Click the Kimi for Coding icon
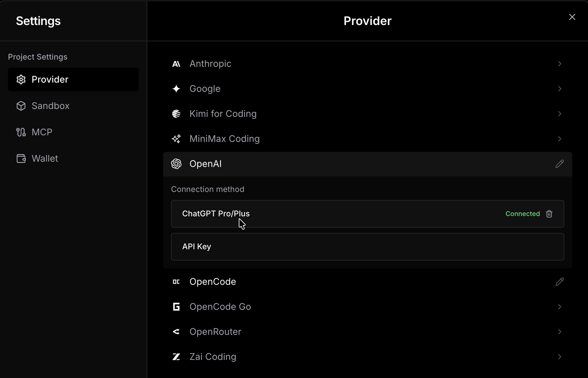 click(176, 114)
